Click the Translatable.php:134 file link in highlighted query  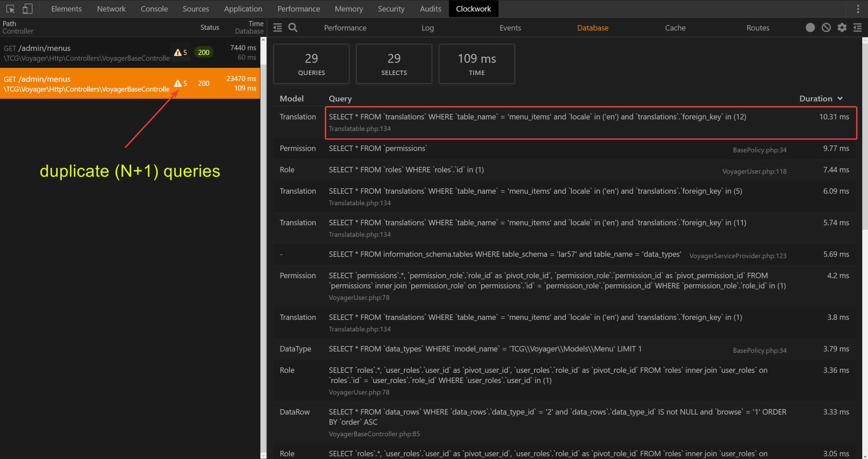[x=360, y=129]
